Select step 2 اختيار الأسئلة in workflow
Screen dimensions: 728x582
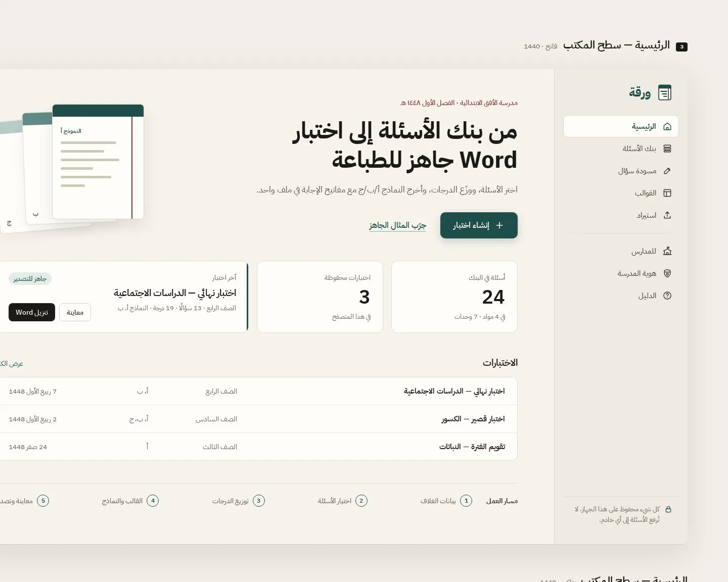coord(343,501)
